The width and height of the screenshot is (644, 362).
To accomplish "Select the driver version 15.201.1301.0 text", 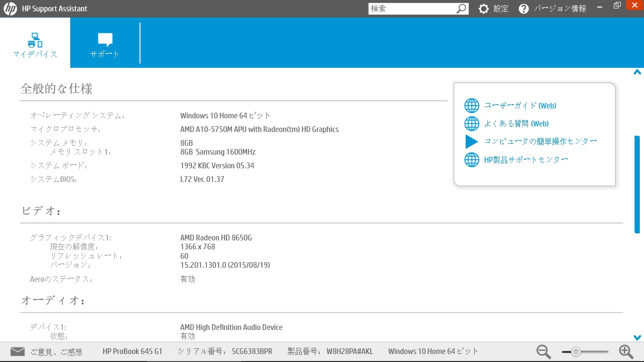I will pyautogui.click(x=225, y=265).
